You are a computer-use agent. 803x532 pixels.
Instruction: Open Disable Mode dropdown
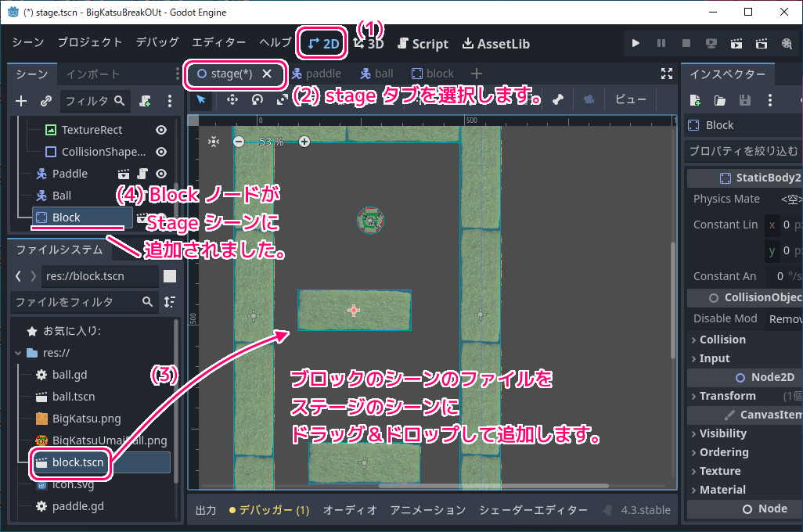(x=784, y=319)
